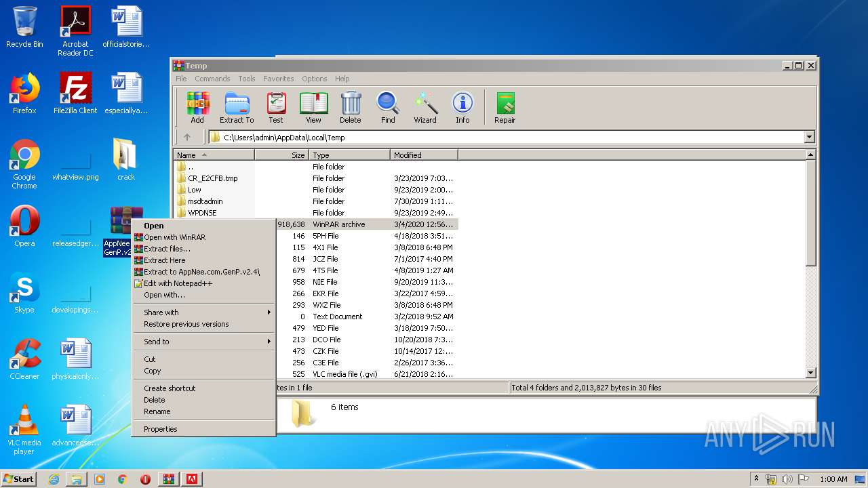Viewport: 868px width, 488px height.
Task: Click the Test archive icon
Action: point(276,108)
